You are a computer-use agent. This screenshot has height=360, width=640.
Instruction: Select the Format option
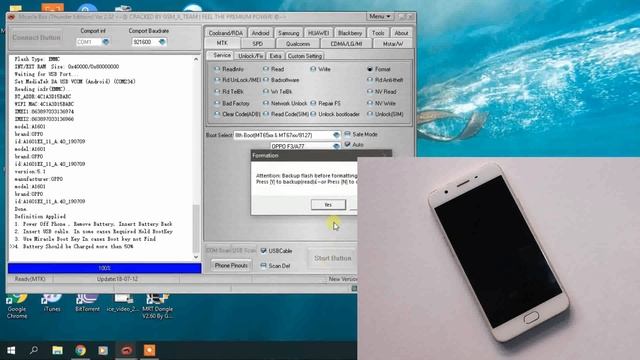coord(379,69)
